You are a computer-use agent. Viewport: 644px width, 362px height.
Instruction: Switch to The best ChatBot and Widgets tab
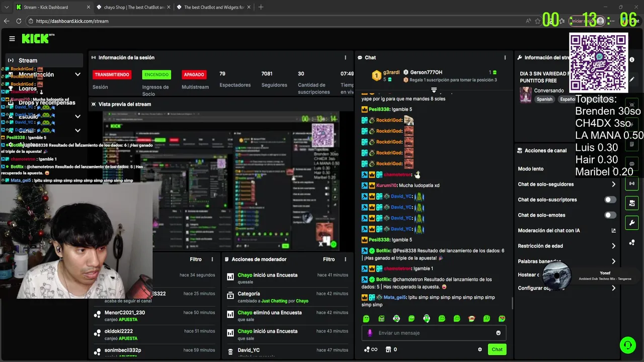214,7
